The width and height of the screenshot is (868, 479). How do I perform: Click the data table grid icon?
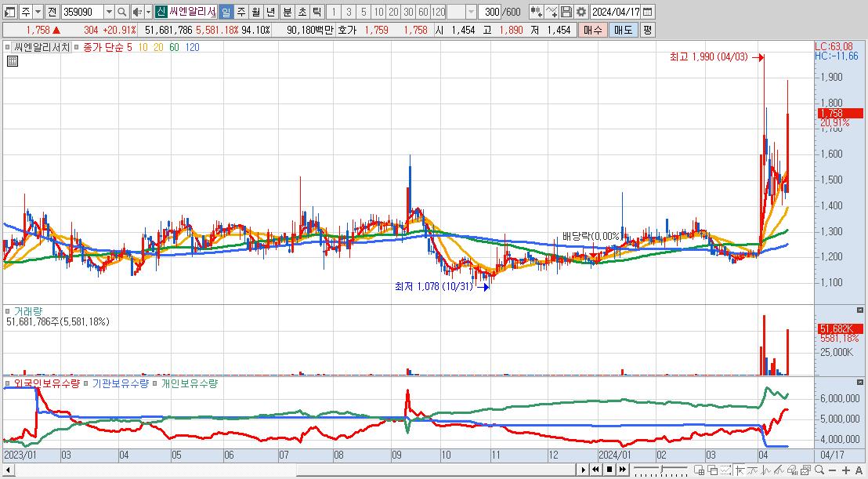(13, 61)
